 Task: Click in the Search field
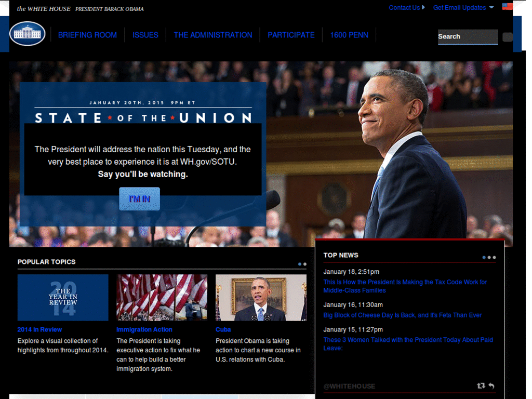click(x=468, y=37)
